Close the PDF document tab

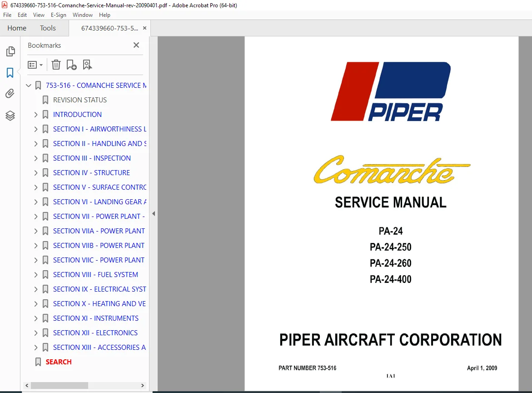pos(144,28)
